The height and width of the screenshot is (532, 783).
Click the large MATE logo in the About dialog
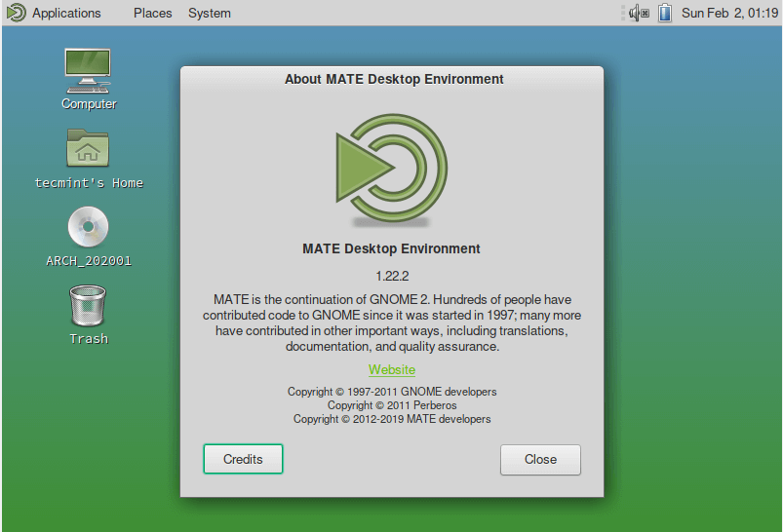coord(392,169)
